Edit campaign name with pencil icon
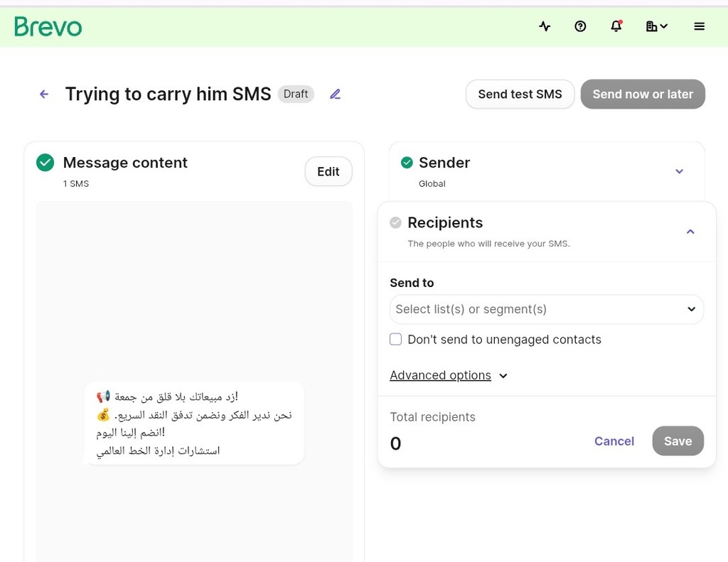Viewport: 728px width, 562px height. tap(336, 94)
